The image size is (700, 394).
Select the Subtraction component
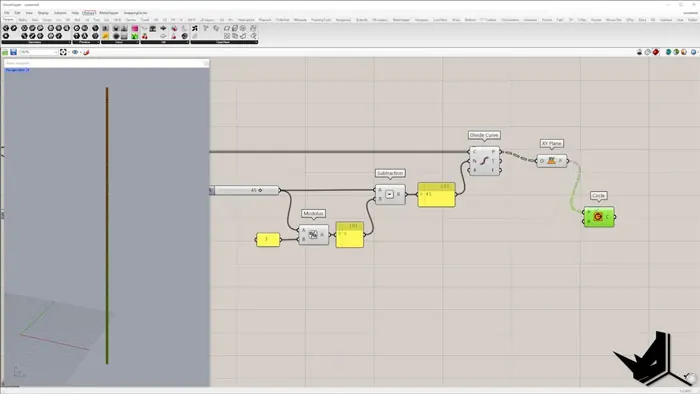pyautogui.click(x=390, y=195)
